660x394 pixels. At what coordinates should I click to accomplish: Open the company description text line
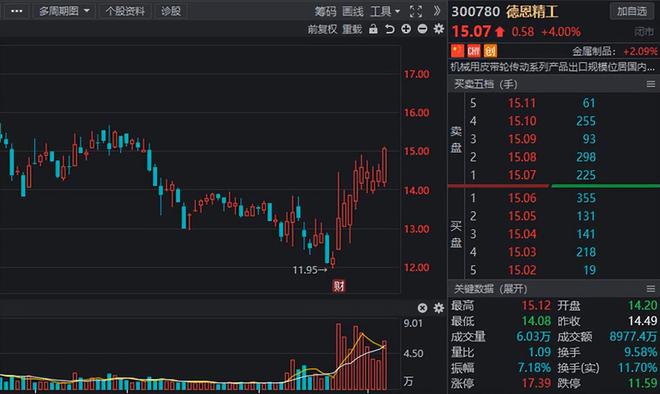[x=553, y=67]
